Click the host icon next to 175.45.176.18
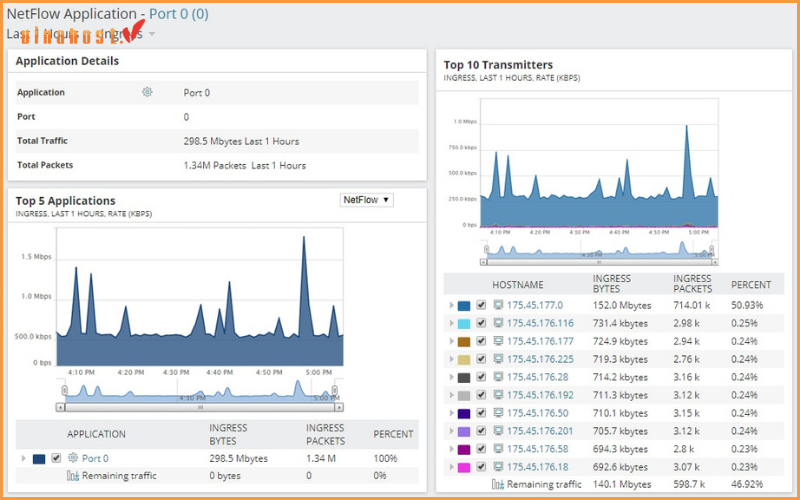The image size is (800, 500). click(x=498, y=467)
